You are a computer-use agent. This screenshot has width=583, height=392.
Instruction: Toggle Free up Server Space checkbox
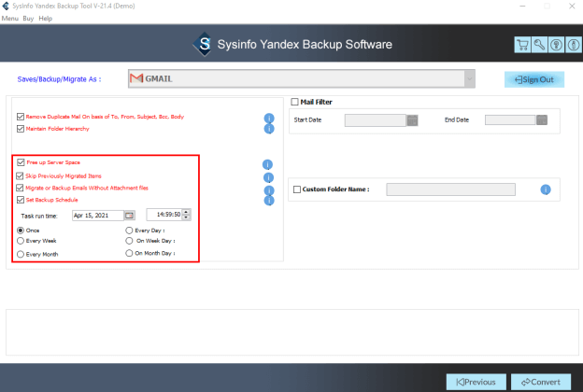tap(21, 162)
